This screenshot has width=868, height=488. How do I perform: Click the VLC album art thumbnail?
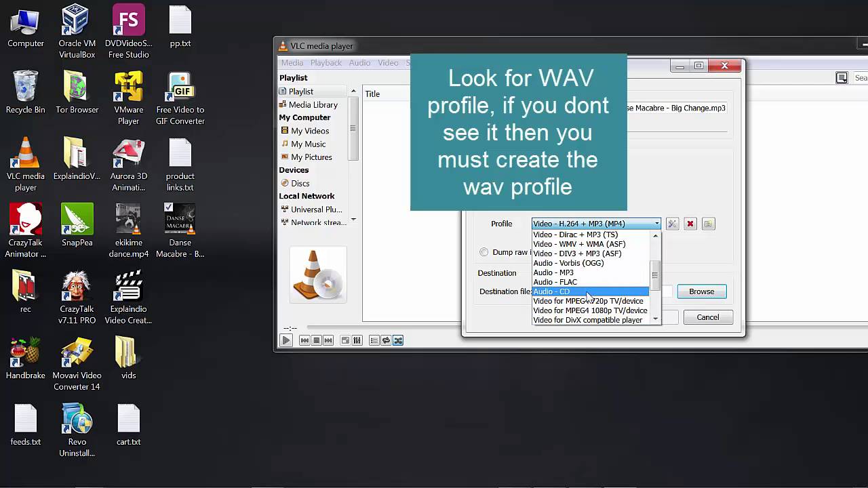pyautogui.click(x=317, y=274)
